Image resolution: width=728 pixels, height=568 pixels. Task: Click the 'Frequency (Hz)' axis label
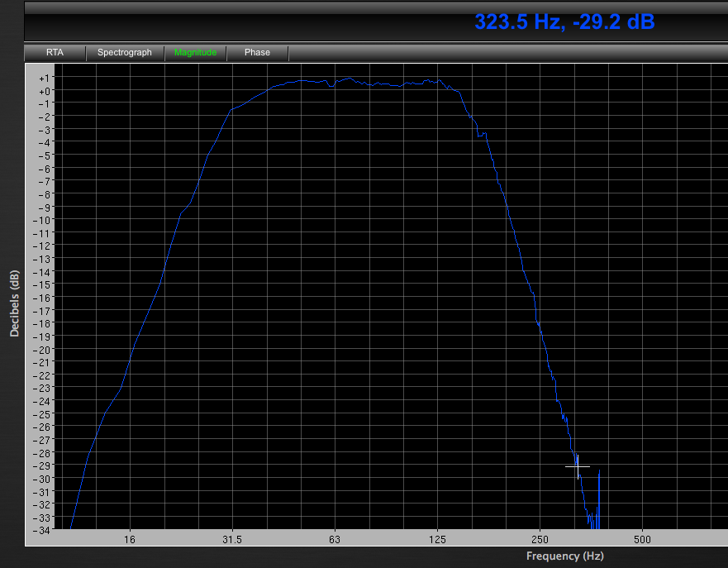564,556
